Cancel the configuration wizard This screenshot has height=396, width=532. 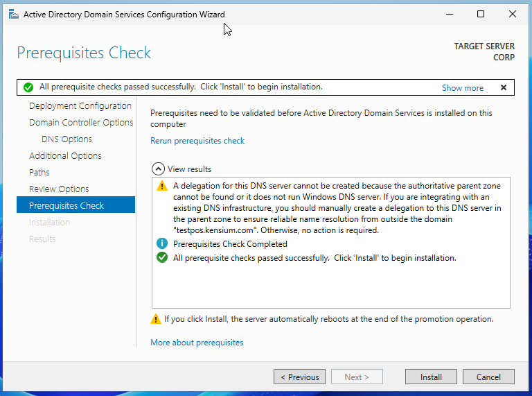(x=488, y=377)
